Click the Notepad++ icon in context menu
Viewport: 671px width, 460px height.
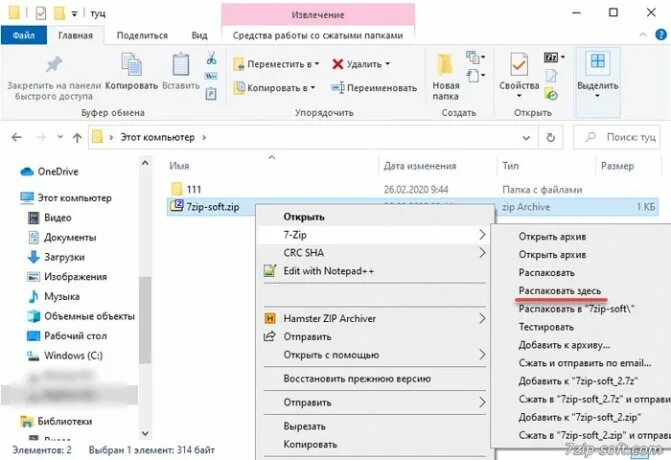tap(269, 271)
